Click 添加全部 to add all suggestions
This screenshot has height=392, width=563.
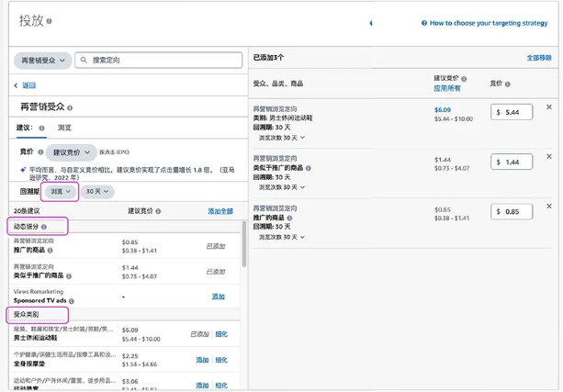click(220, 211)
